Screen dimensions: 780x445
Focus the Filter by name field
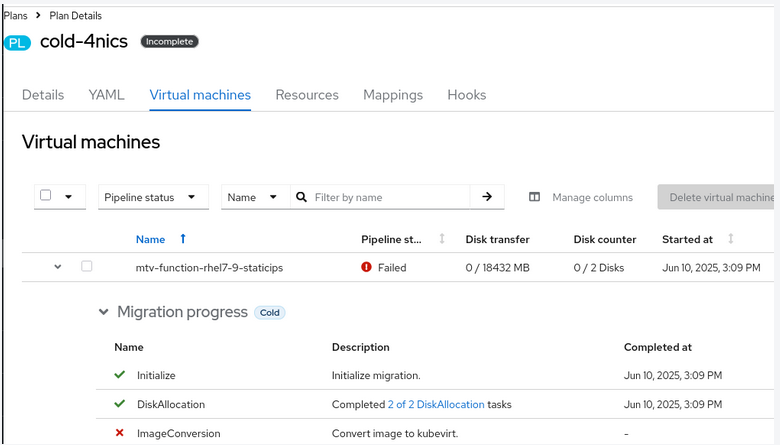click(x=388, y=197)
